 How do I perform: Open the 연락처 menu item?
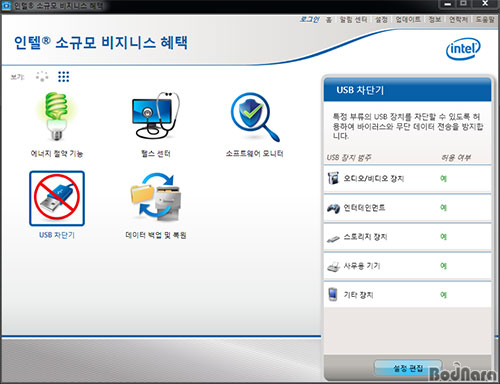(x=458, y=20)
